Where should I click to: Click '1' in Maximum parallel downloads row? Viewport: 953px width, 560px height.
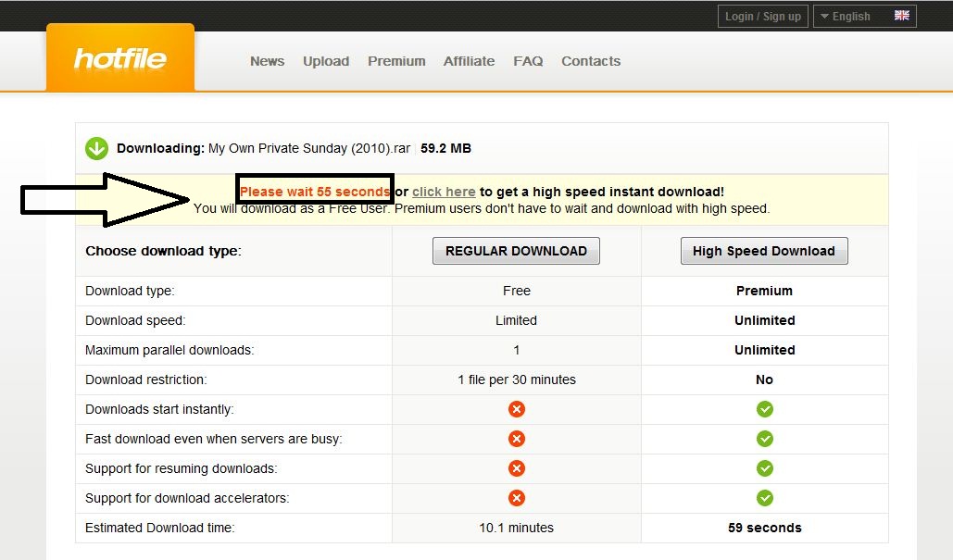[517, 350]
